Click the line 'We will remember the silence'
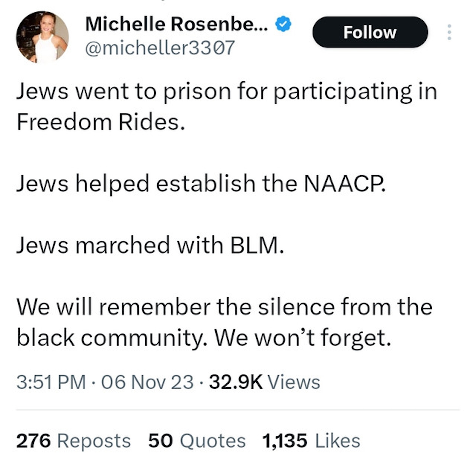This screenshot has height=459, width=476. click(x=224, y=307)
